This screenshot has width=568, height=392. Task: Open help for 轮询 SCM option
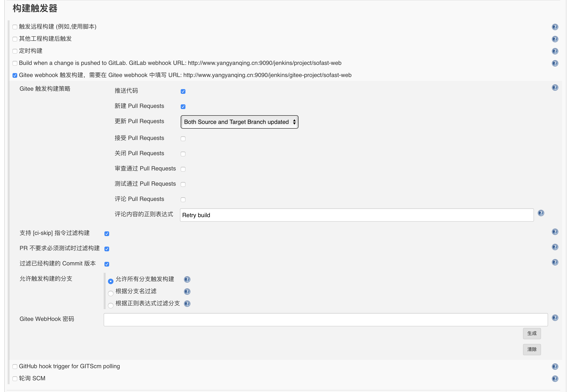[555, 379]
